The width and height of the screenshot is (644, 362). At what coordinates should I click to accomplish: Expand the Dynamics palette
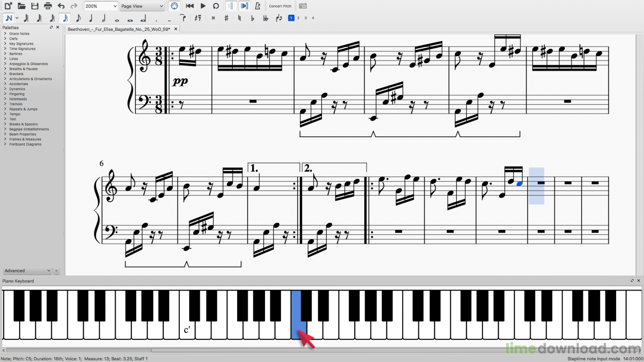pos(16,89)
